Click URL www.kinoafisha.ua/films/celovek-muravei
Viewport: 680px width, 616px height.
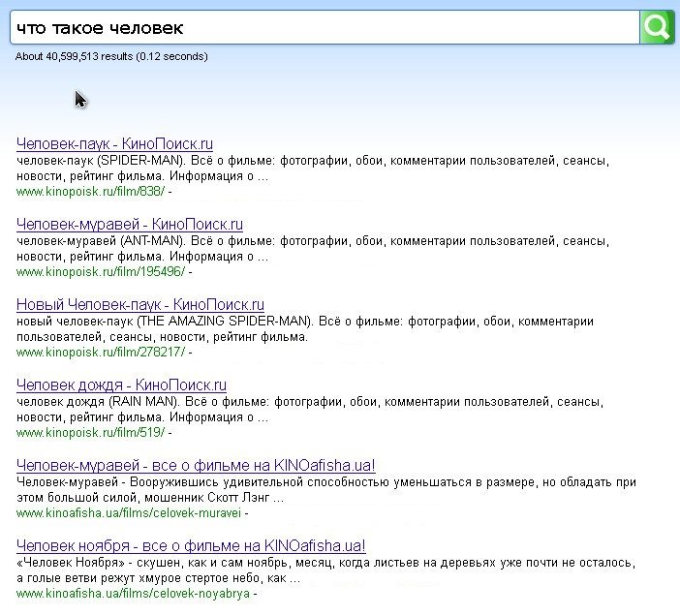129,513
